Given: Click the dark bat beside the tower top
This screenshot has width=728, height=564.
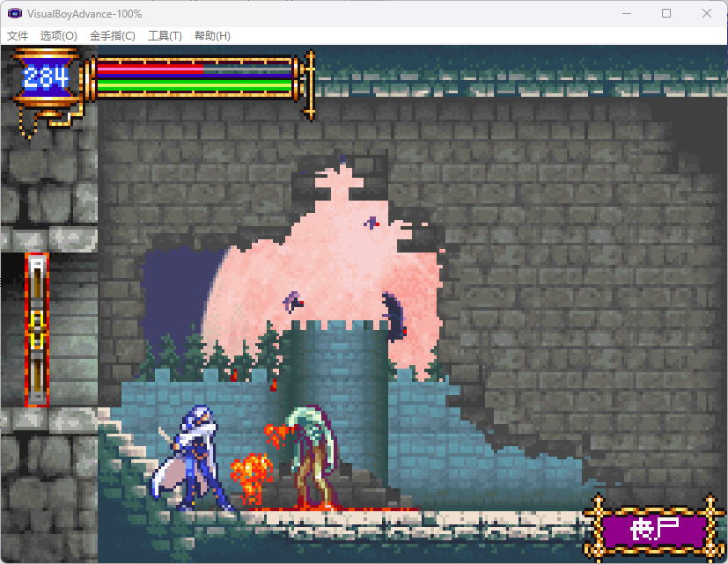Looking at the screenshot, I should [393, 316].
